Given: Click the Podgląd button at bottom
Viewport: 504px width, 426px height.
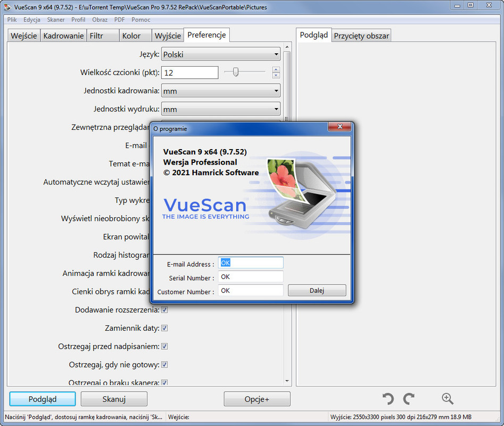Looking at the screenshot, I should 43,399.
